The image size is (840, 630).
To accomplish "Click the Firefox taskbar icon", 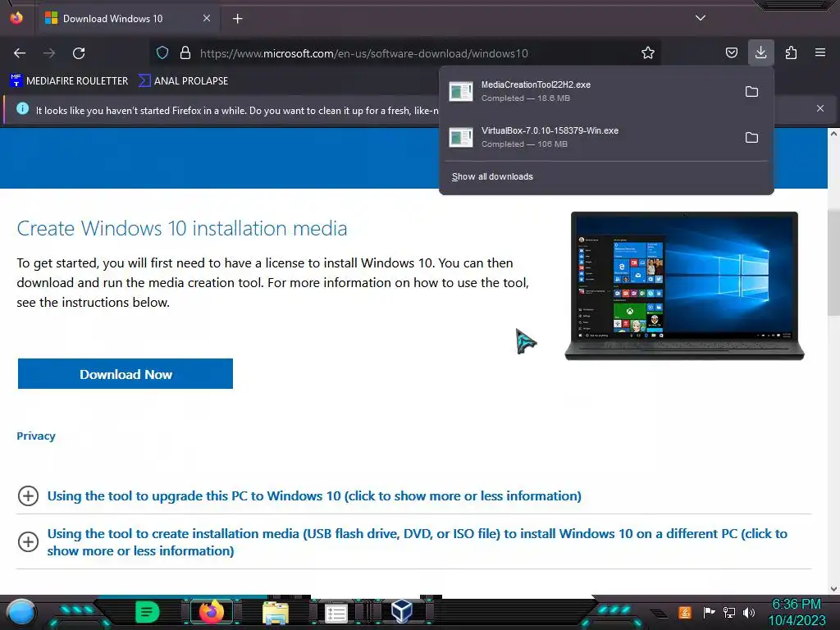I will tap(212, 612).
